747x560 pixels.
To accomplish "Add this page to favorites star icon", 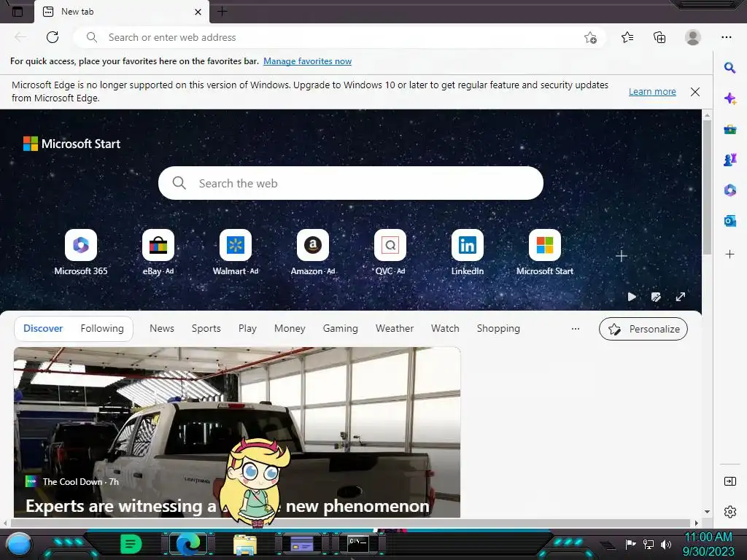I will (x=590, y=38).
